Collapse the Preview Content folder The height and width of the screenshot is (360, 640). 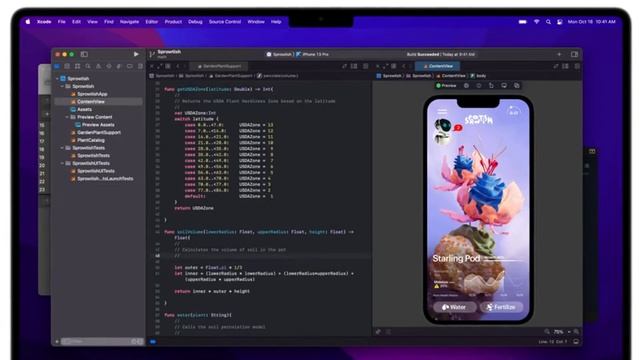[67, 117]
